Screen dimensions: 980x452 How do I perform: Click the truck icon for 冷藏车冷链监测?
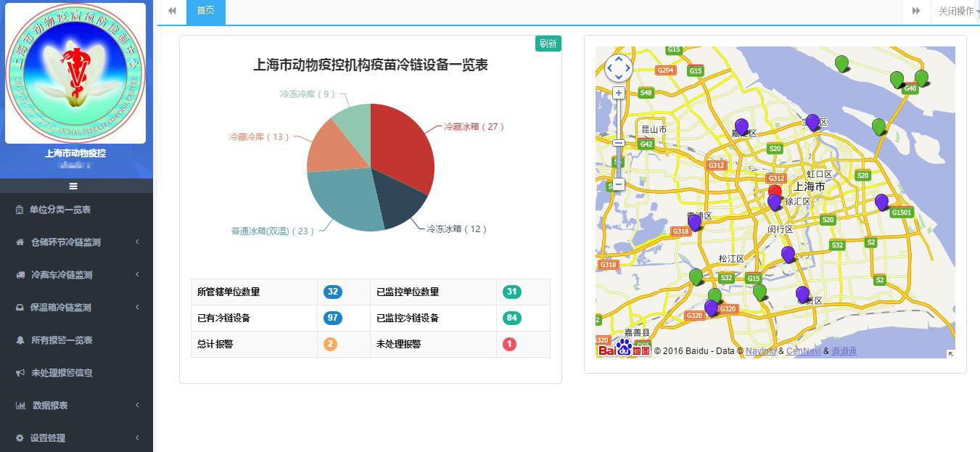[20, 275]
